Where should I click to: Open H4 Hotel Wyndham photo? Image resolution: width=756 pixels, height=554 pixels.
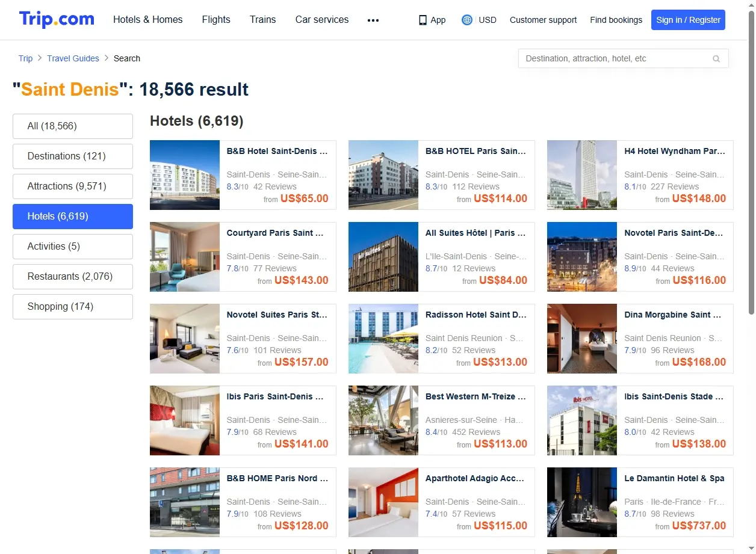click(x=582, y=175)
